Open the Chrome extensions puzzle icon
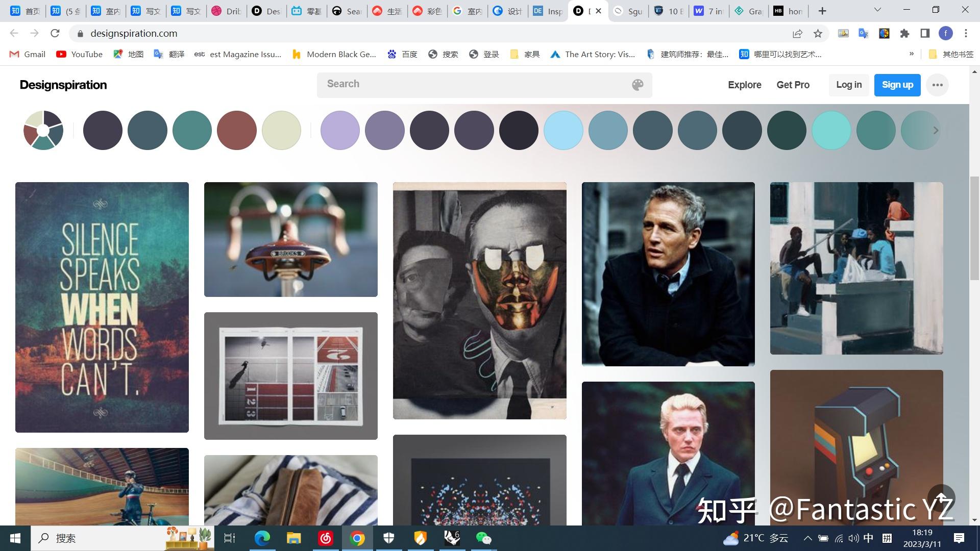Viewport: 980px width, 551px height. (904, 33)
